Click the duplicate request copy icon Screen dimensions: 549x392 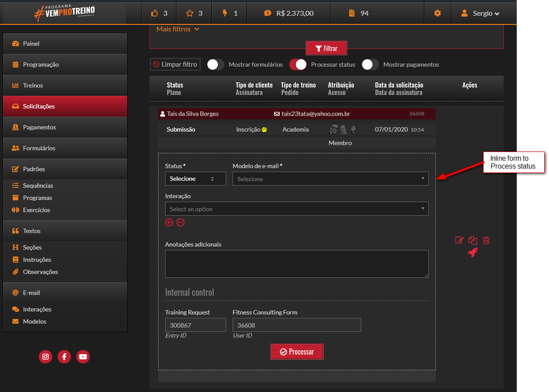[473, 240]
